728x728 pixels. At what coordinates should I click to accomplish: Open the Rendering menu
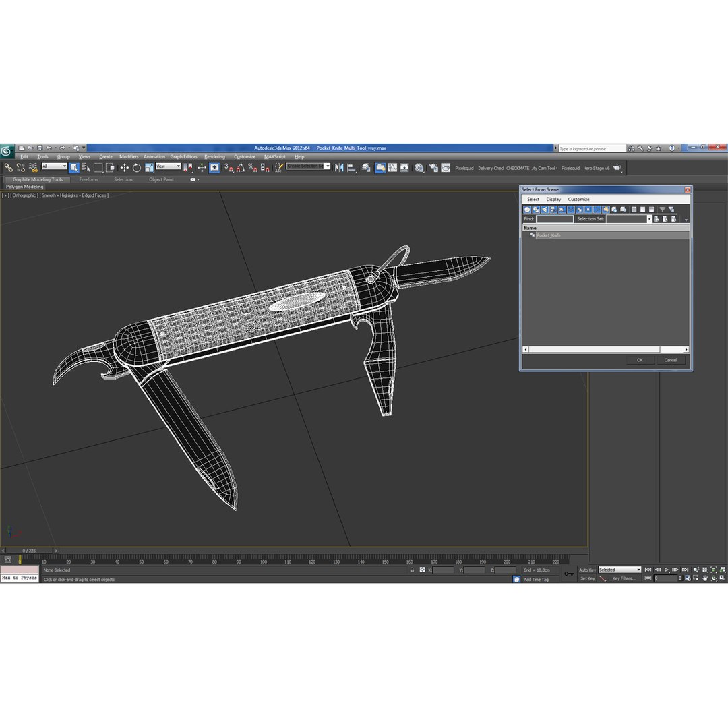pyautogui.click(x=214, y=156)
